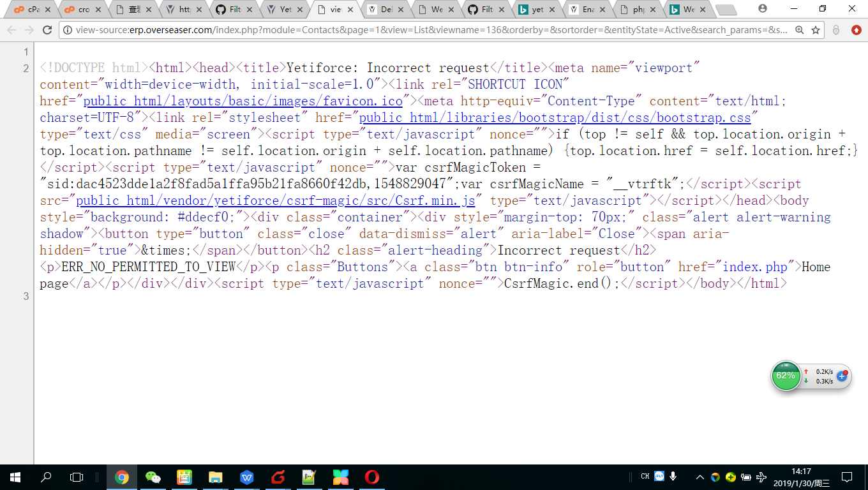View site information icon in address bar
Viewport: 868px width, 490px height.
(x=68, y=30)
